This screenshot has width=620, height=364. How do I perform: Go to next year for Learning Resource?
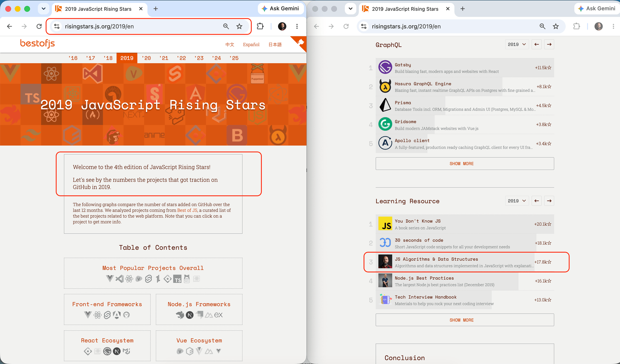[x=549, y=201]
